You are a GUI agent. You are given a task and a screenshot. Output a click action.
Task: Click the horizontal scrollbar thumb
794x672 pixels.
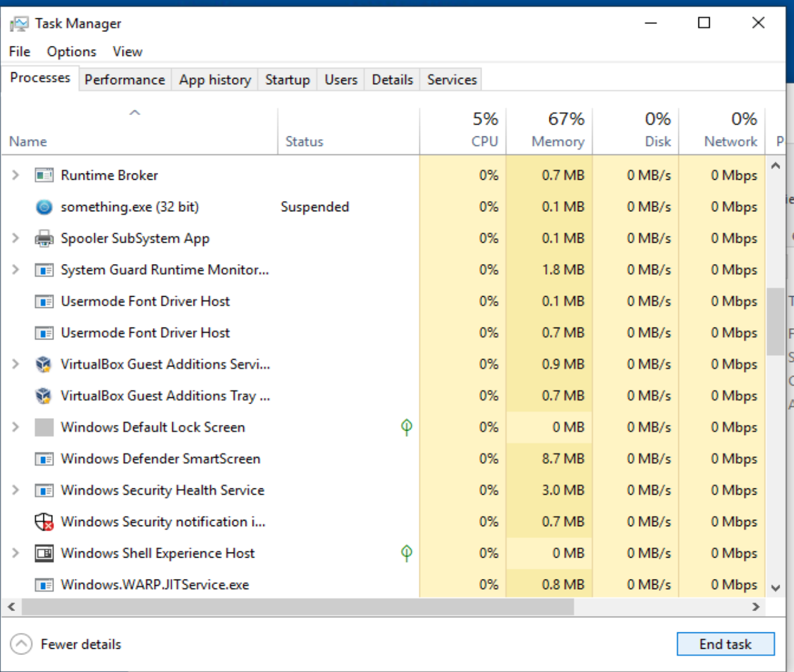(x=298, y=607)
